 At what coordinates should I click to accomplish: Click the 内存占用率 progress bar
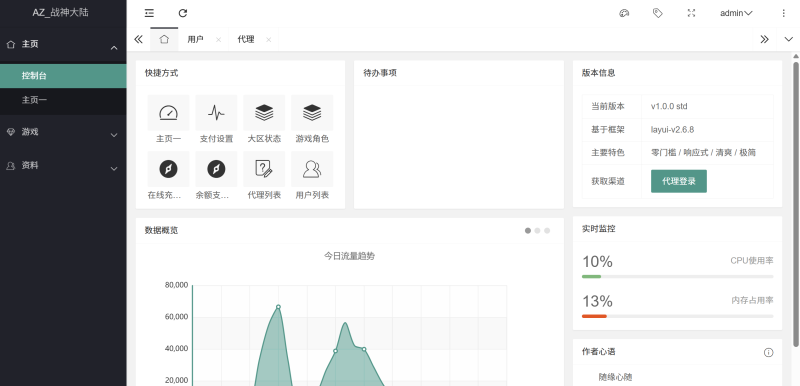coord(678,316)
